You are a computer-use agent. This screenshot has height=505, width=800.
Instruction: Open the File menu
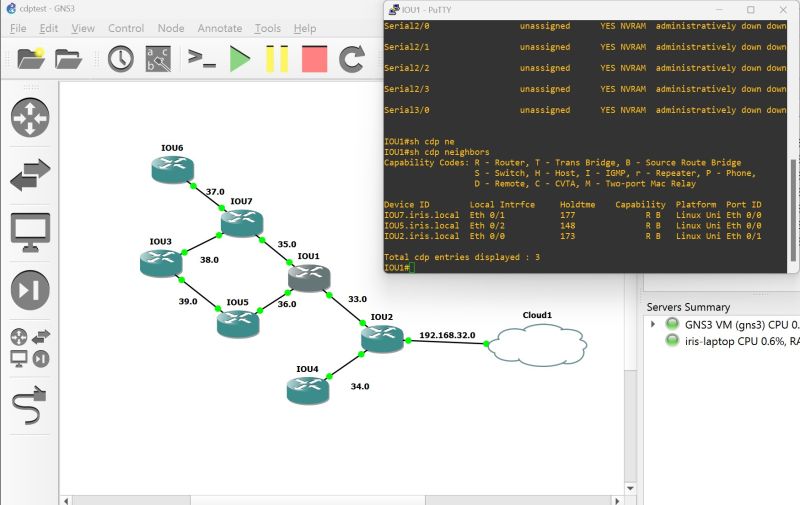coord(18,29)
